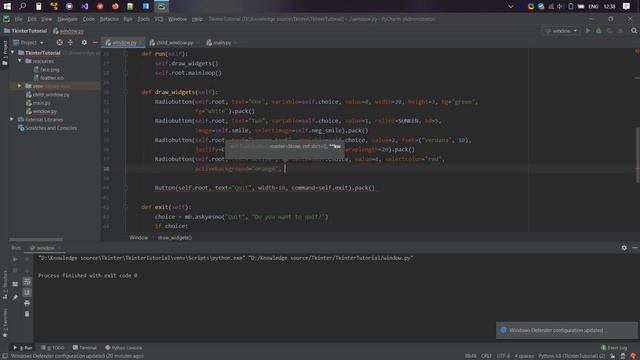
Task: Click the locate/scroll-from-source target icon in Project panel
Action: click(60, 42)
